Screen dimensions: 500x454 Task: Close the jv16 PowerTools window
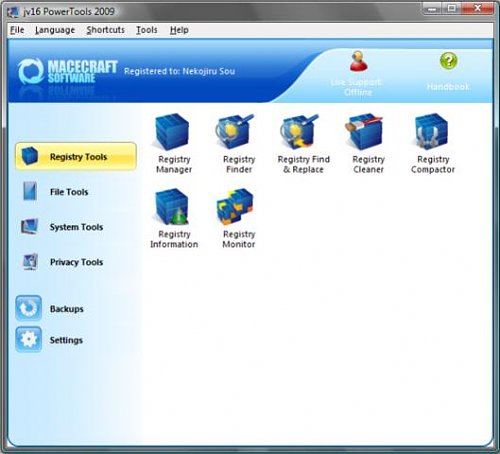point(477,9)
